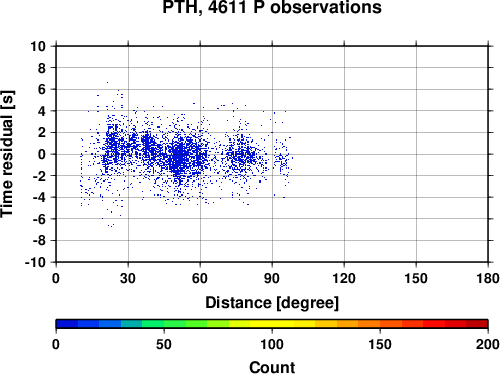This screenshot has width=500, height=374.
Task: Click the x-axis tick label '60'
Action: click(x=200, y=278)
